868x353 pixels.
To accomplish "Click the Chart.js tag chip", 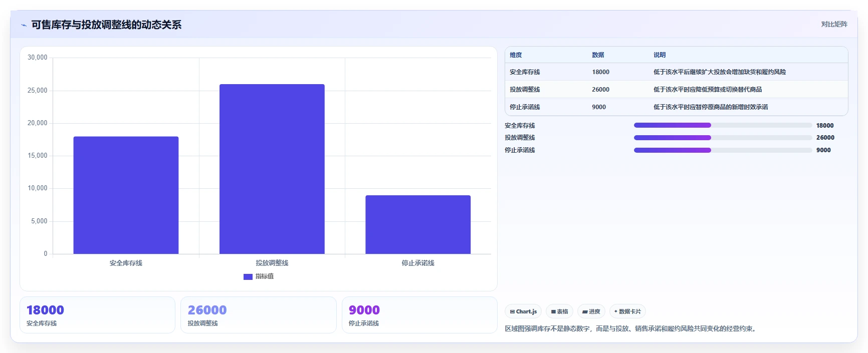I will point(523,311).
